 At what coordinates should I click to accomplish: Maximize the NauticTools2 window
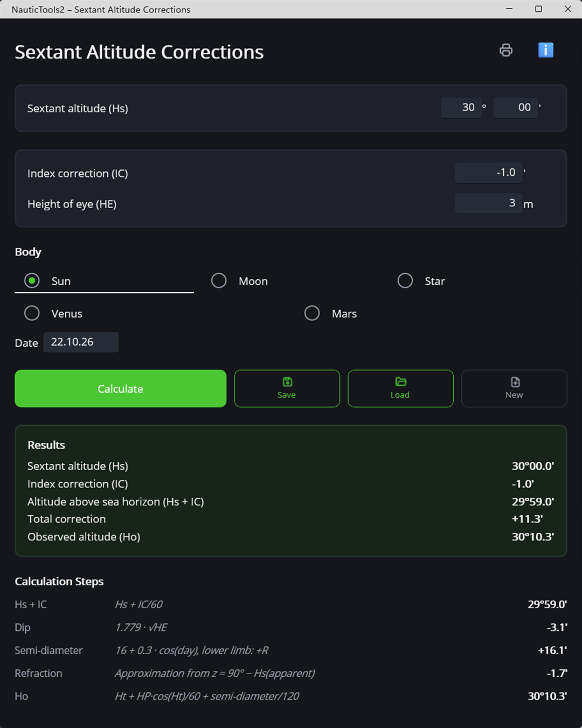[x=538, y=9]
